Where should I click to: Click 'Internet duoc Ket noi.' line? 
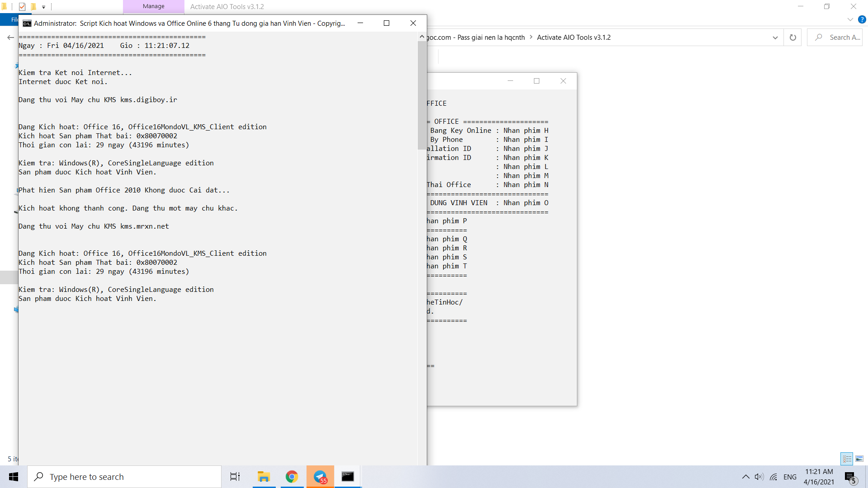point(63,82)
